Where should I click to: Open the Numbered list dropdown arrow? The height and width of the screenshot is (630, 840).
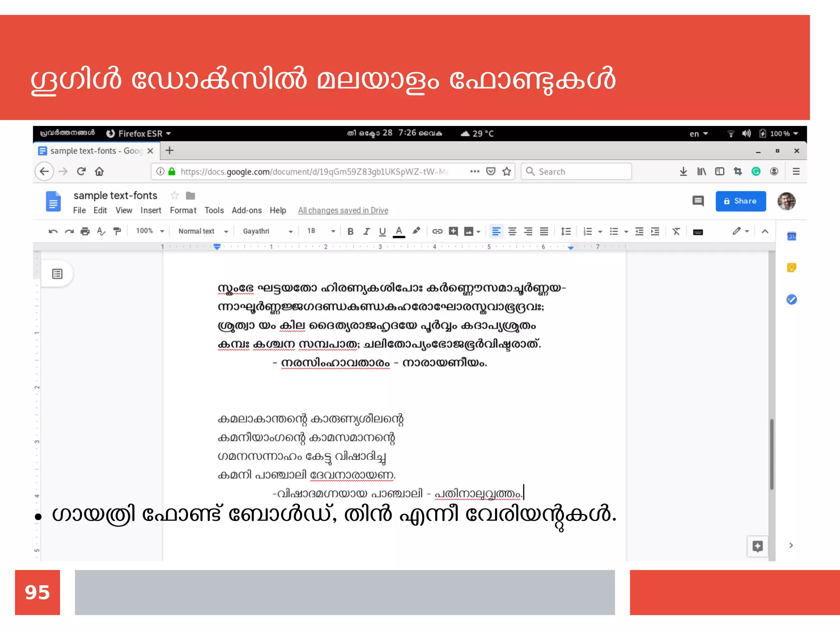[x=600, y=232]
